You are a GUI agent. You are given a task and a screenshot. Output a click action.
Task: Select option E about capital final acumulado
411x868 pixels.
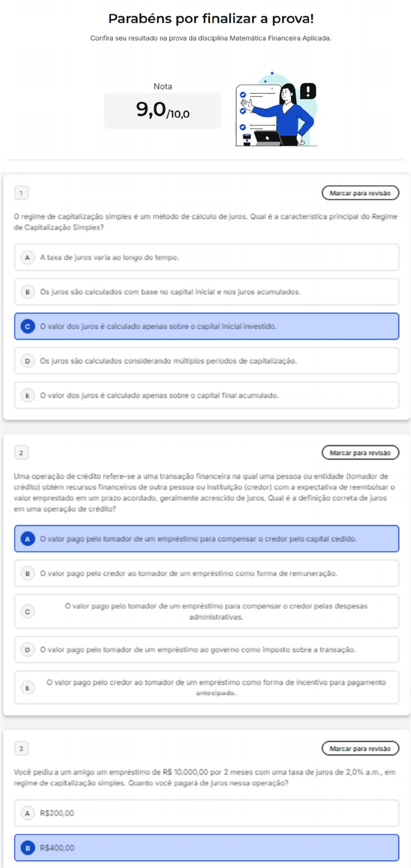coord(206,395)
